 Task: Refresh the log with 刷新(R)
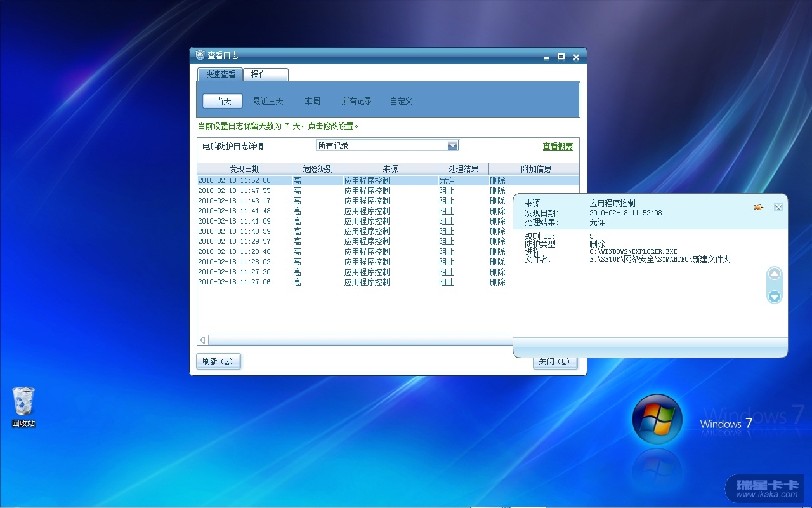[218, 361]
